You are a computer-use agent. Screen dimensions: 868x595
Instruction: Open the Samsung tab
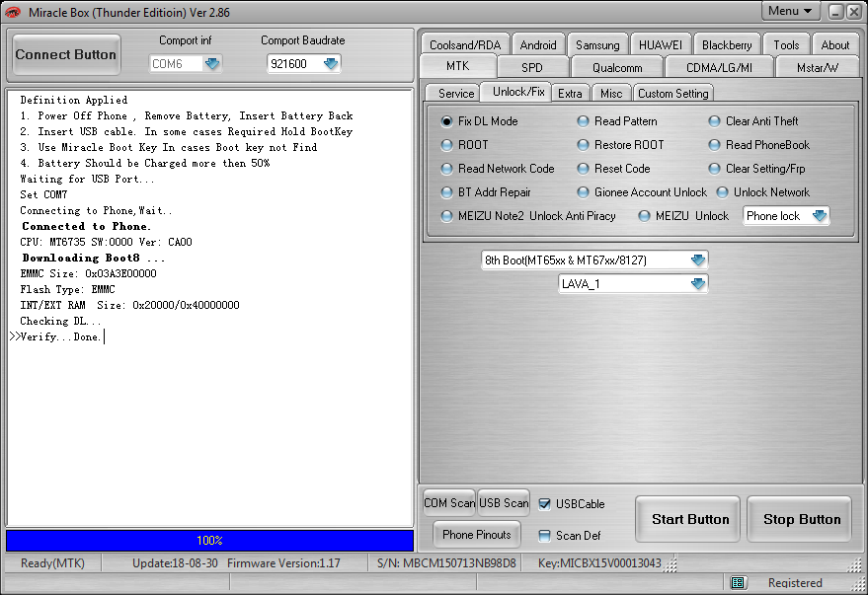tap(597, 44)
